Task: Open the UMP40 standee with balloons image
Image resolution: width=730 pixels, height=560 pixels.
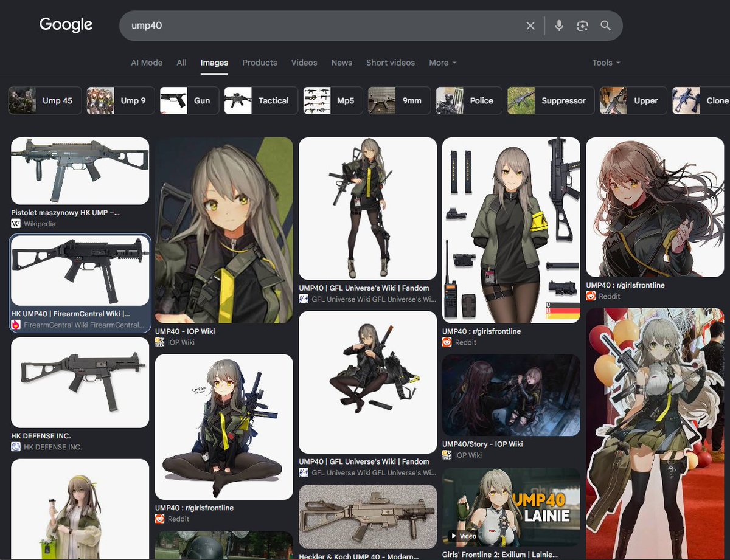Action: tap(655, 434)
